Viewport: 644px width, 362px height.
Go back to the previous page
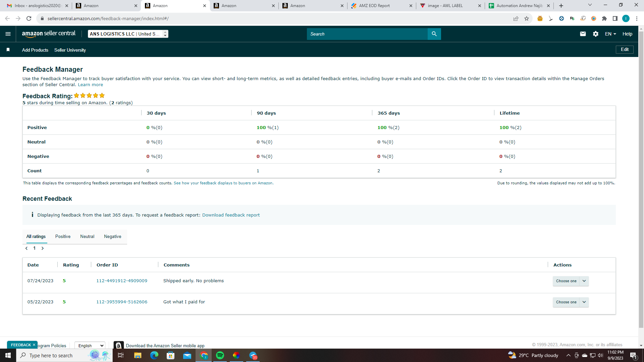point(7,18)
